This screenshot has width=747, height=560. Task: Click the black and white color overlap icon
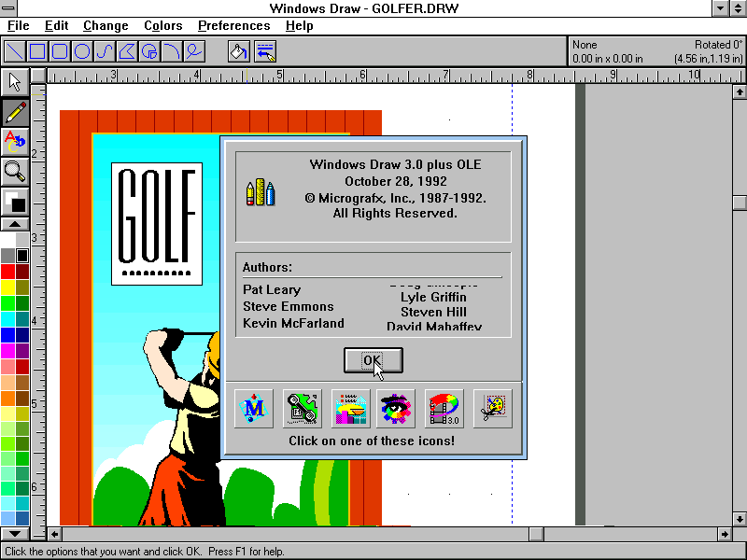15,202
